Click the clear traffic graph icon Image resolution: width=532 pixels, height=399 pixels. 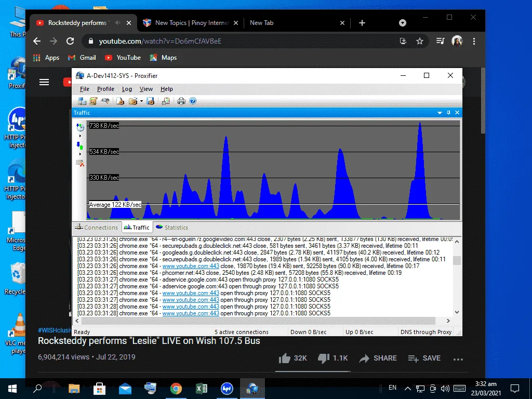80,164
